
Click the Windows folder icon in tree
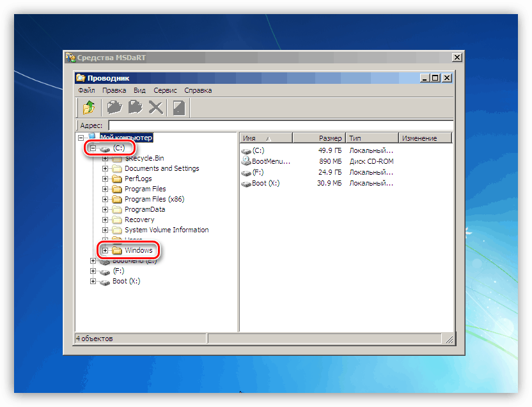tap(117, 250)
